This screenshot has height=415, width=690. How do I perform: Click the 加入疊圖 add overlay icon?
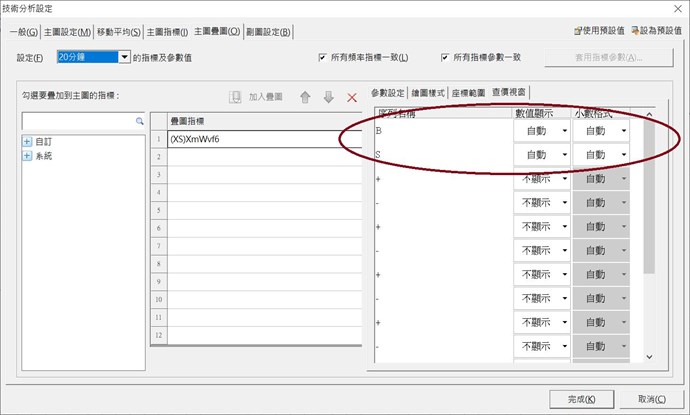[x=236, y=97]
